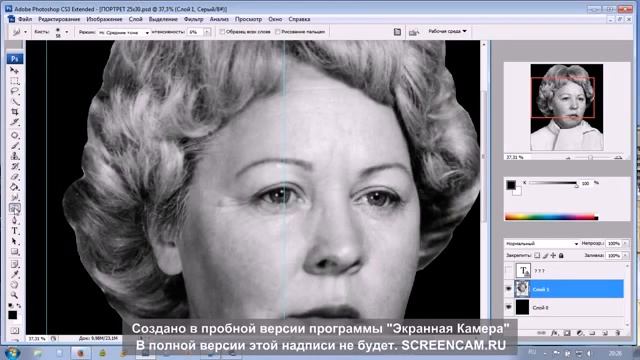Select the Paint Bucket tool
Viewport: 640px width, 360px height.
click(x=14, y=187)
